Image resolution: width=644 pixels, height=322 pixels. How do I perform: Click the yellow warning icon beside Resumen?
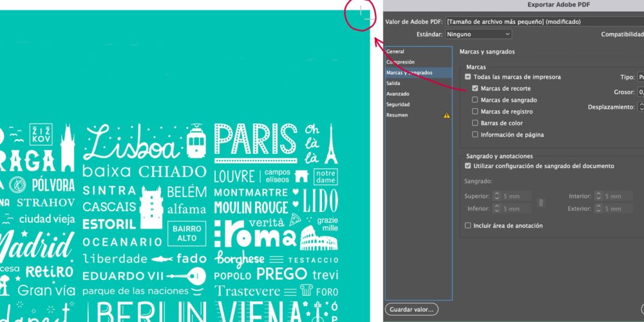pos(446,115)
